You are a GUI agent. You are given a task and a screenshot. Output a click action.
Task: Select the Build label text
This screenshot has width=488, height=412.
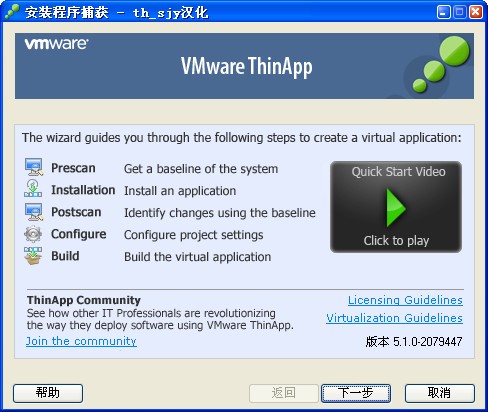(65, 256)
